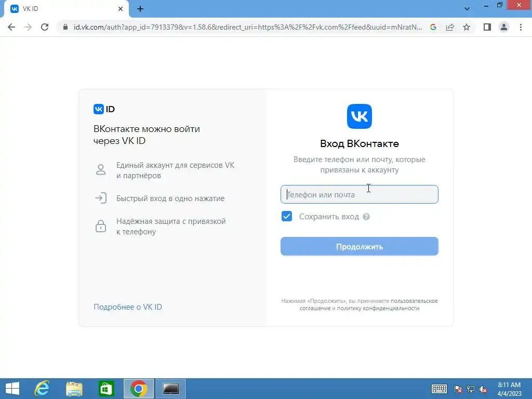The width and height of the screenshot is (532, 399).
Task: Click the help icon next to Сохранить вход
Action: 366,217
